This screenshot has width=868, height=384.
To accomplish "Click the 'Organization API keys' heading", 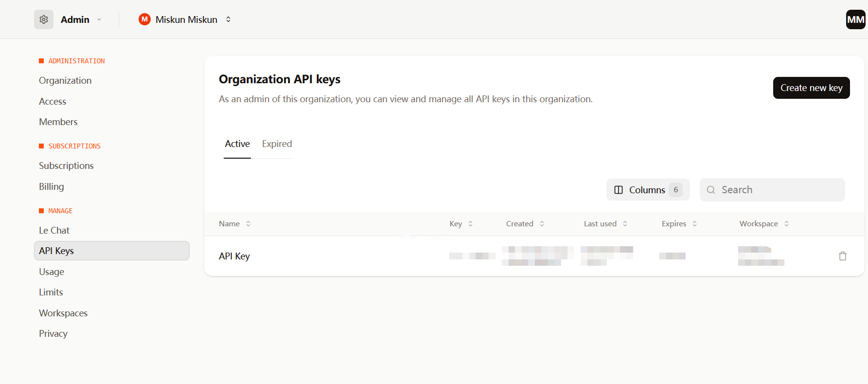I will pos(280,79).
